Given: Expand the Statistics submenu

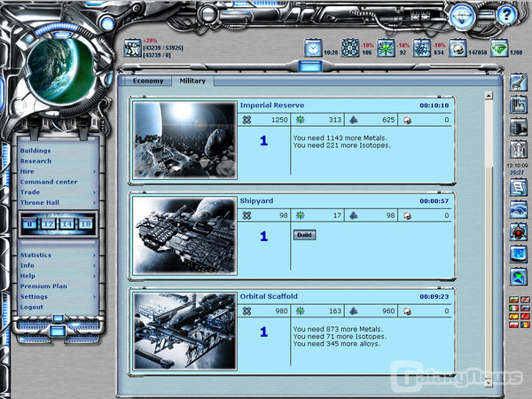Looking at the screenshot, I should click(x=95, y=255).
